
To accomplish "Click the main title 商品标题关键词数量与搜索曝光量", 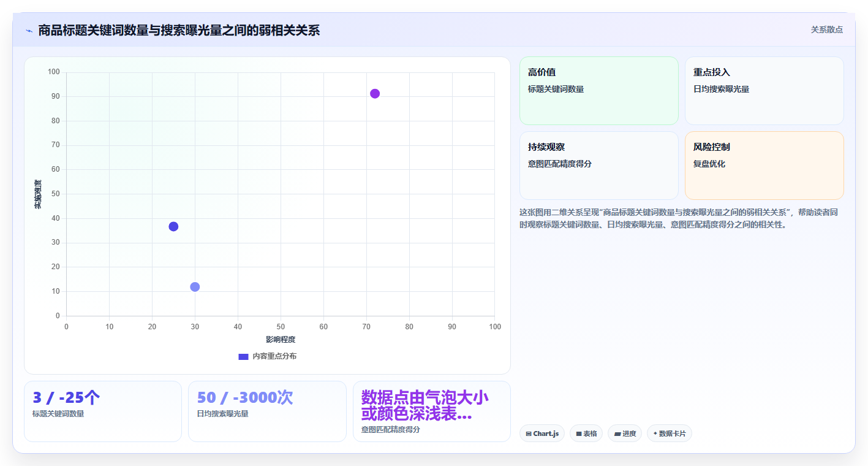I will coord(179,31).
